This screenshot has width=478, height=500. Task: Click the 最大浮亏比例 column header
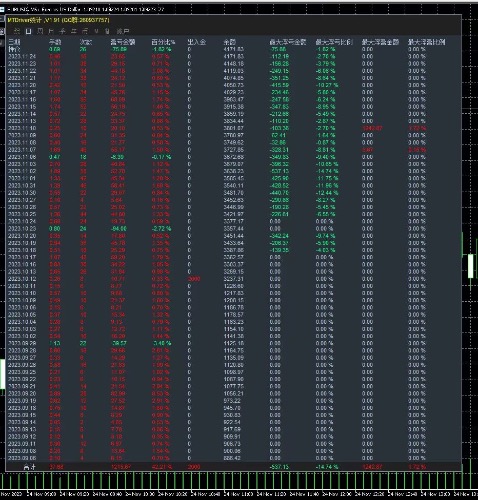pyautogui.click(x=334, y=42)
